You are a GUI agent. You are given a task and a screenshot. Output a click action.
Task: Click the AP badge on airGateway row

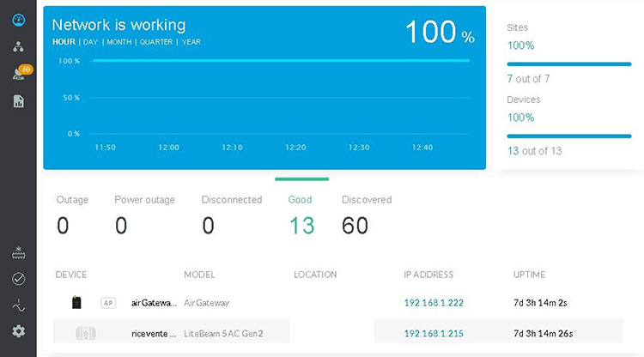coord(108,303)
